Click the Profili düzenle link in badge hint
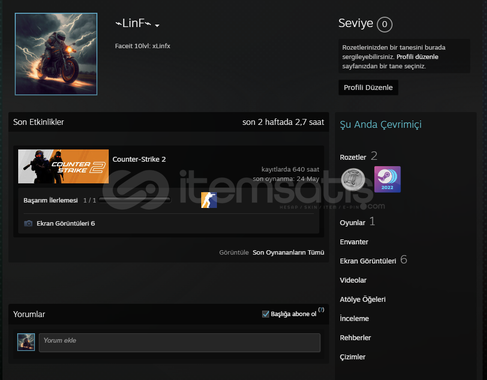This screenshot has width=487, height=380. (x=417, y=57)
